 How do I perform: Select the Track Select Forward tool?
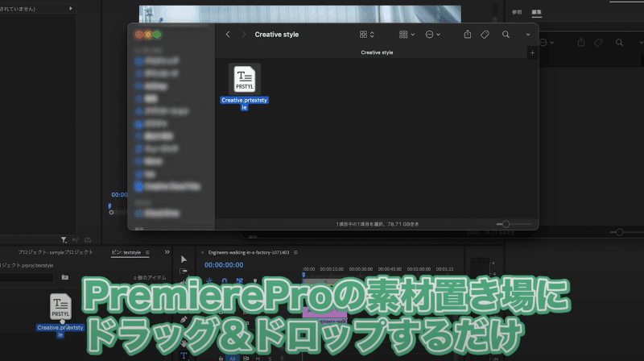[x=184, y=271]
